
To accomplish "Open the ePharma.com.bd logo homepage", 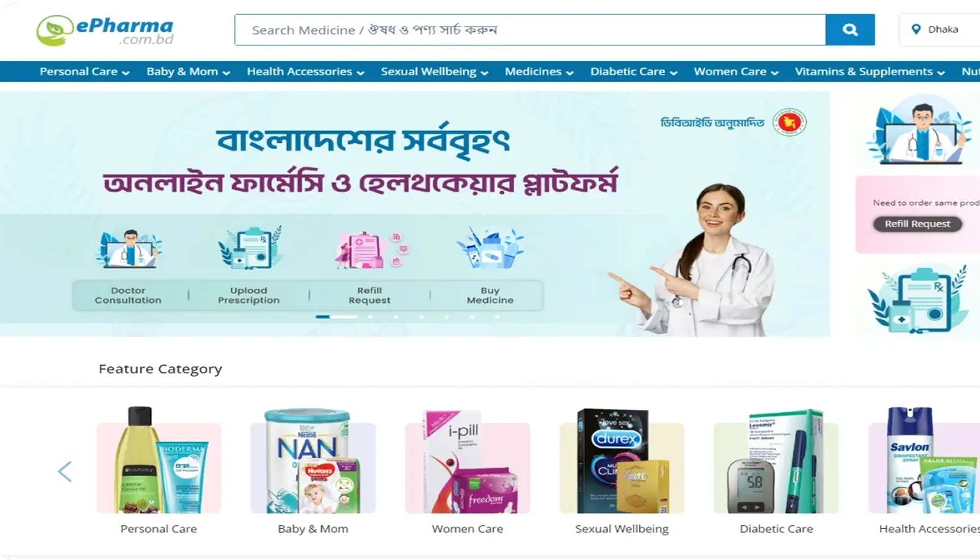I will (104, 31).
